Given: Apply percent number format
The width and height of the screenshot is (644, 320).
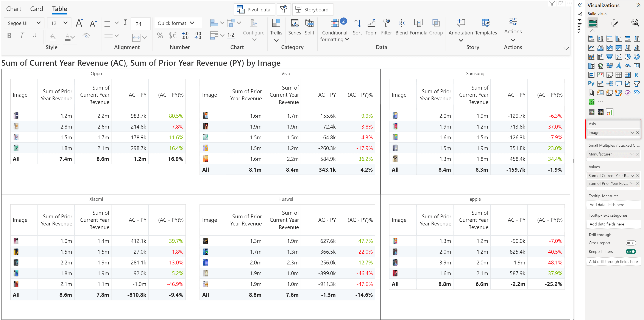Looking at the screenshot, I should point(160,36).
